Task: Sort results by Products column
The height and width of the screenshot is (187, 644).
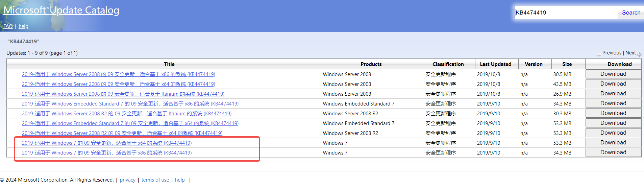Action: [x=371, y=64]
